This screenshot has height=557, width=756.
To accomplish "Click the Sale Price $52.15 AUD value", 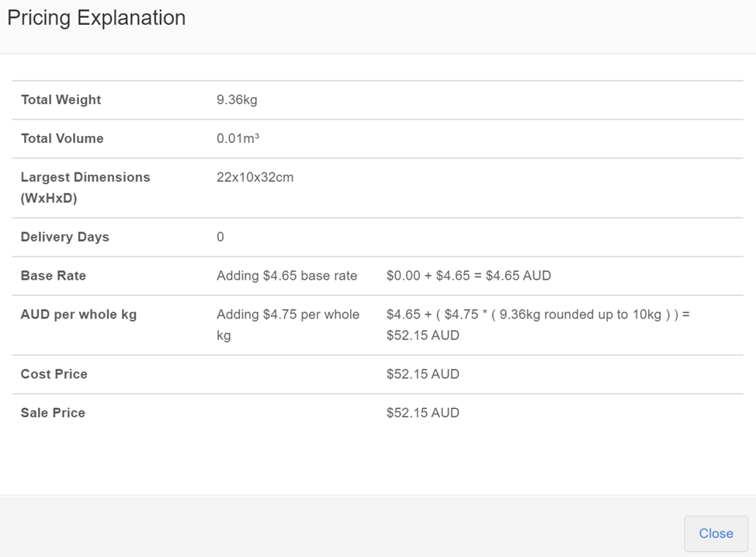I will point(423,413).
